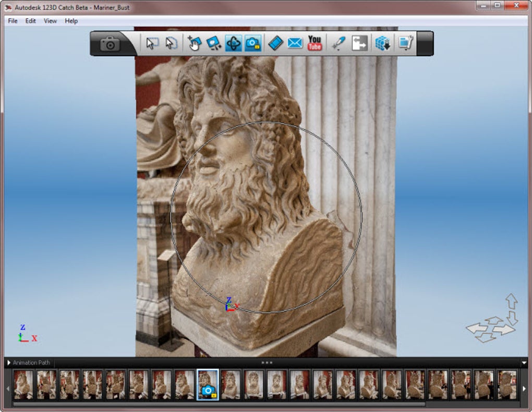
Task: Collapse the photo strip using the right corner arrow
Action: 524,363
